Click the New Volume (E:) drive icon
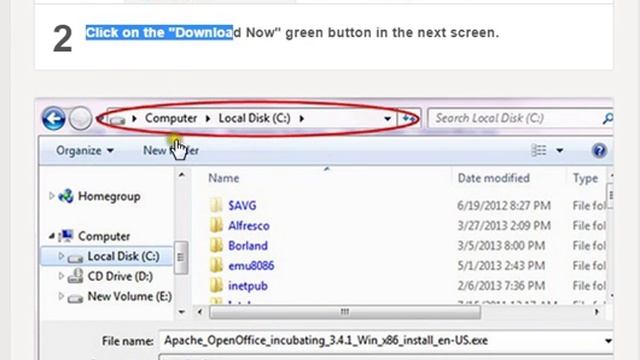This screenshot has height=360, width=640. pyautogui.click(x=76, y=298)
